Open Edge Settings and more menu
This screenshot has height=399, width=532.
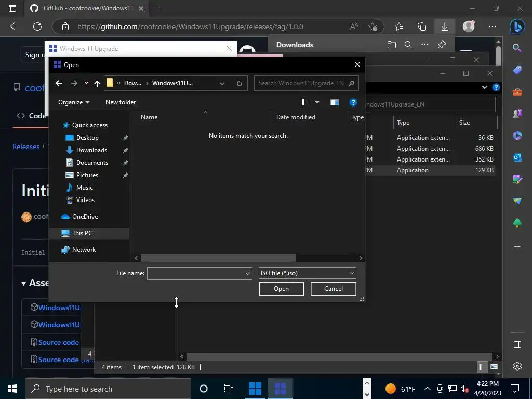tap(493, 26)
